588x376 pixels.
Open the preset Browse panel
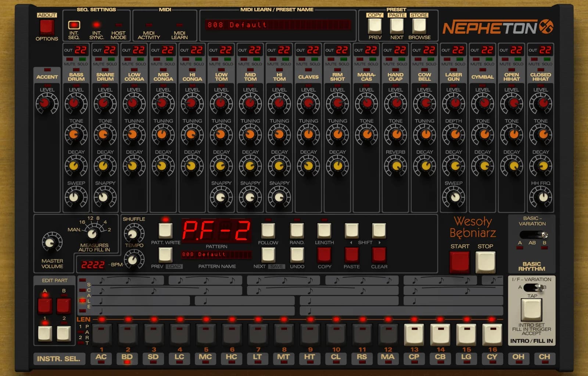420,26
